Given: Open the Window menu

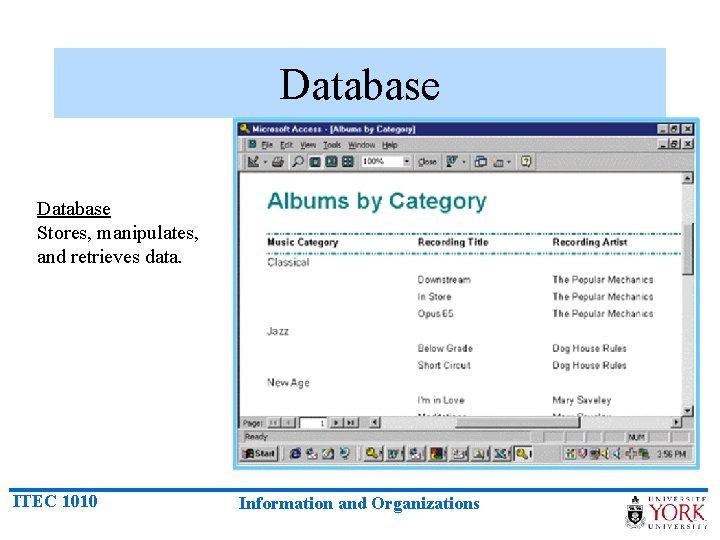Looking at the screenshot, I should [361, 145].
